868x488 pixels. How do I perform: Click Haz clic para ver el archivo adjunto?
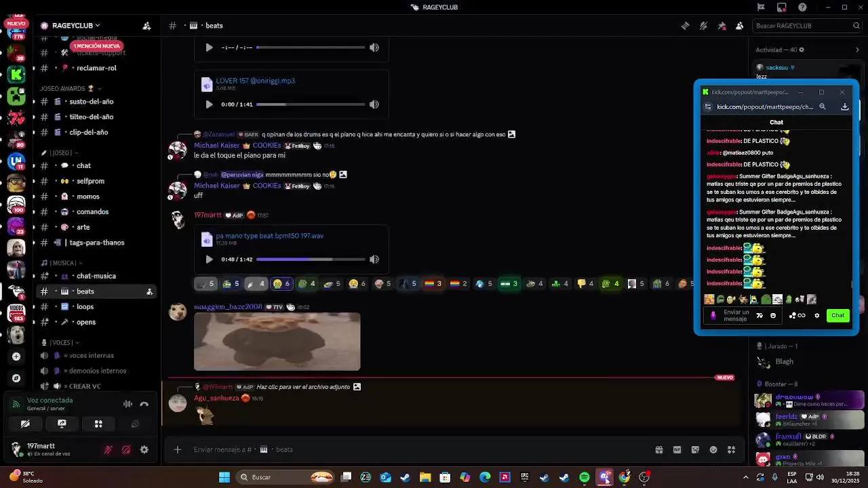(x=303, y=387)
